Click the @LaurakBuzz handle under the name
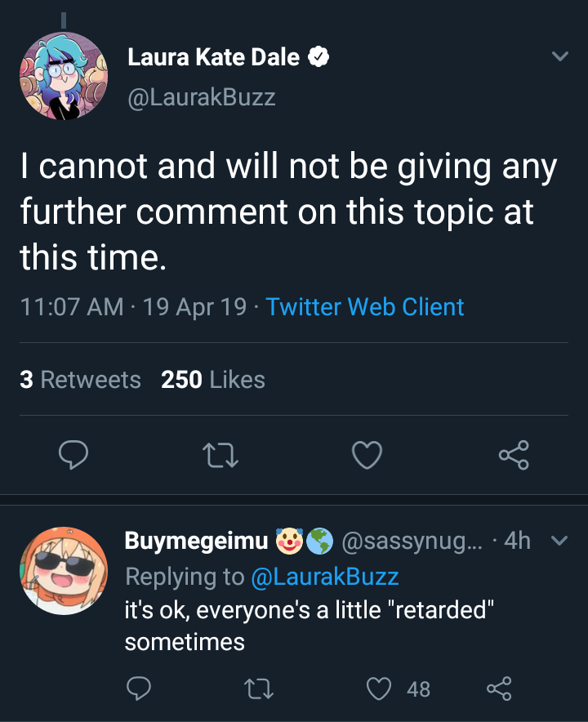 coord(202,97)
